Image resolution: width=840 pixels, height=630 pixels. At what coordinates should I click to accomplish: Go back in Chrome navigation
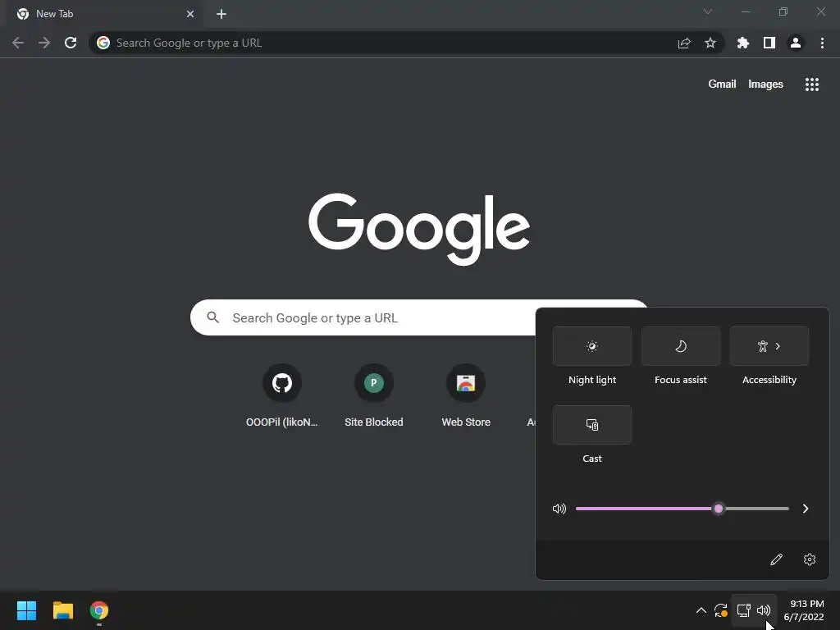pos(18,43)
